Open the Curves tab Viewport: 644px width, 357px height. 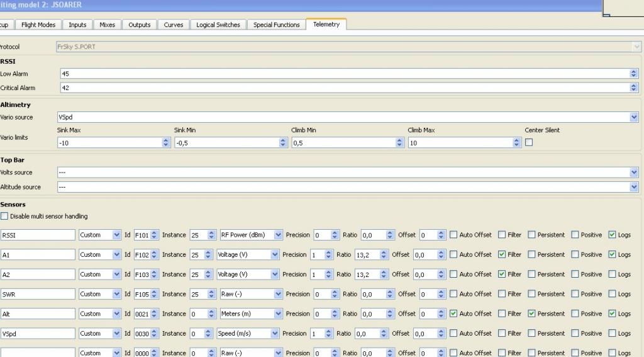(x=173, y=25)
